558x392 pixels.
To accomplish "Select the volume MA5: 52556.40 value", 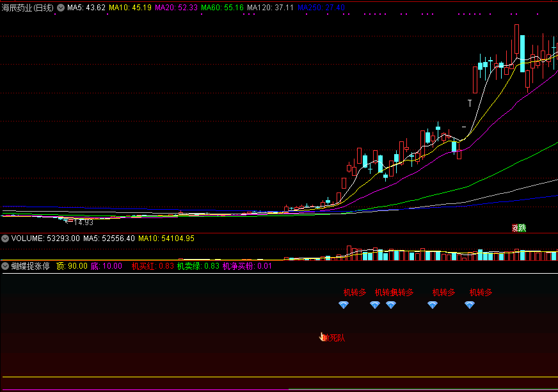I will [109, 239].
